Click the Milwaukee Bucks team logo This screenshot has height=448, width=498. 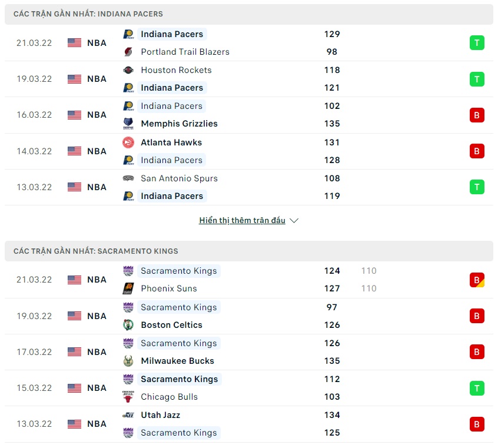(x=128, y=361)
